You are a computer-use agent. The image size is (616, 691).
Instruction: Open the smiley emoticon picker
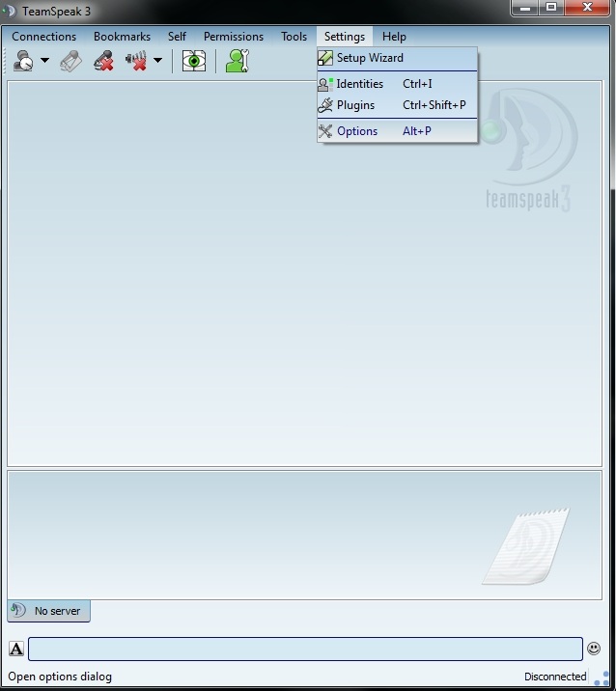pos(594,649)
